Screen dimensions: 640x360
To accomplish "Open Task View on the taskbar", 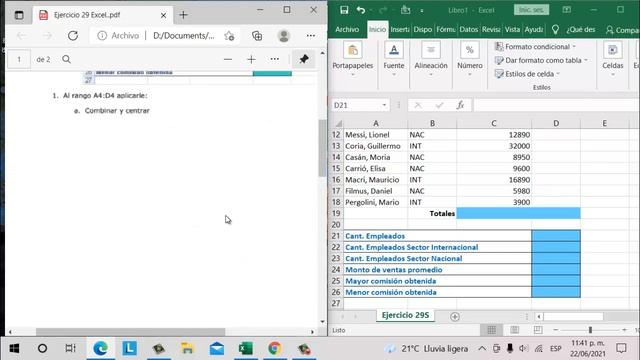I will coord(70,349).
